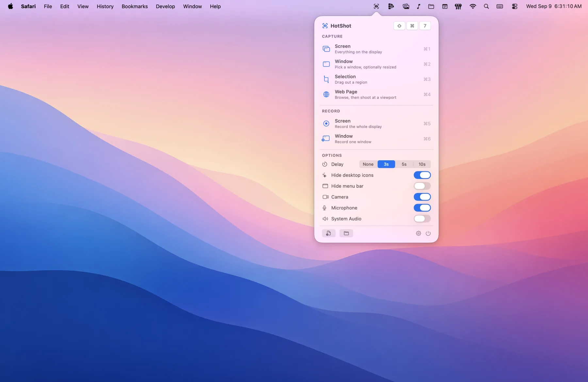Viewport: 588px width, 382px height.
Task: Open the Develop menu
Action: [165, 6]
